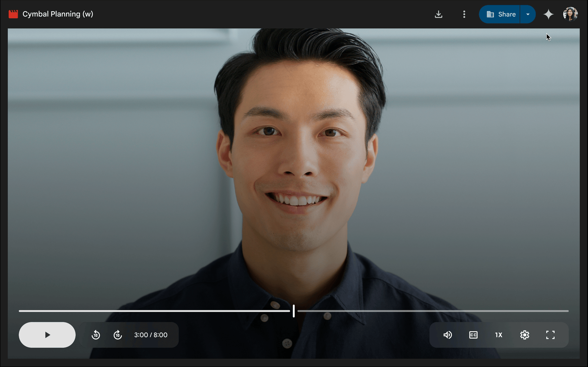Click the 3:00 timestamp display
Image resolution: width=588 pixels, height=367 pixels.
tap(150, 335)
